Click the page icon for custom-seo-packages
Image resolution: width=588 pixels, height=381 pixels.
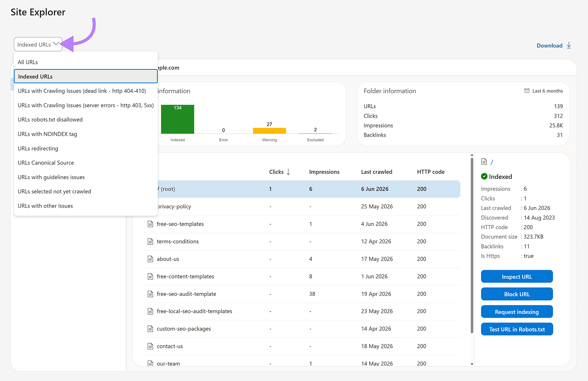(150, 329)
